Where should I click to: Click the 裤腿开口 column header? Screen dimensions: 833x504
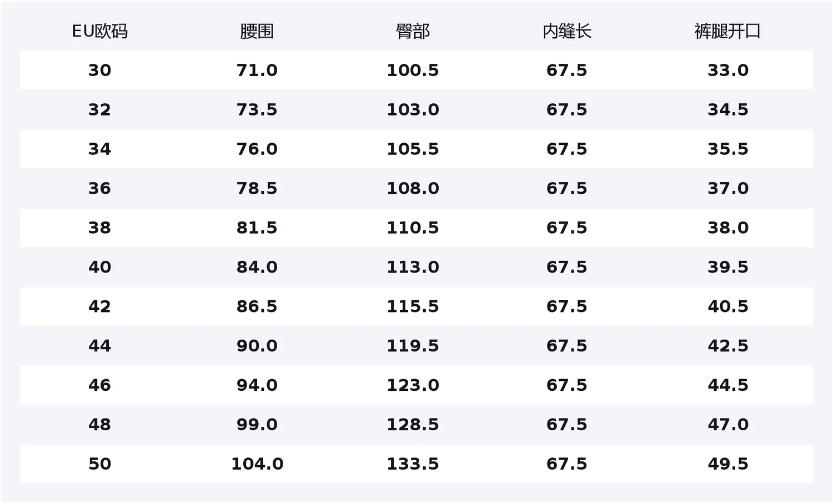coord(727,32)
